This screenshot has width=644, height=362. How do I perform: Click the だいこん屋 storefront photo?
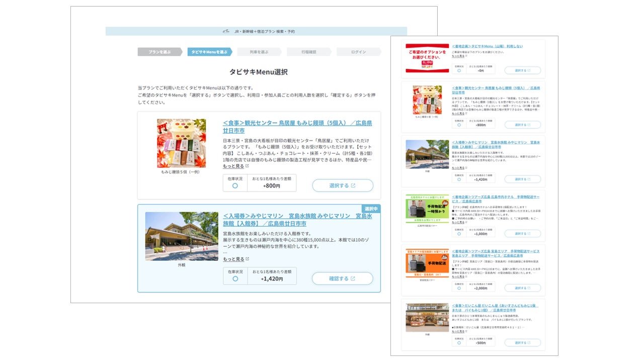[x=427, y=317]
